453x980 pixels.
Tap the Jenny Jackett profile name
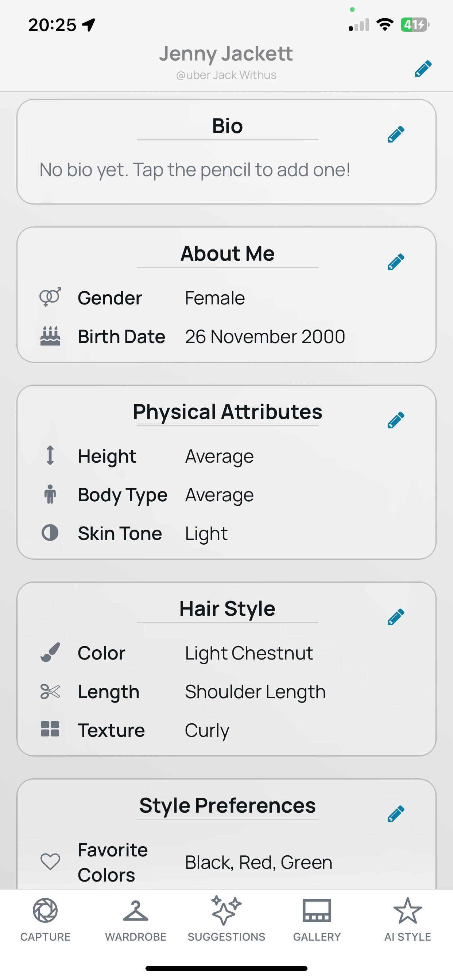226,53
